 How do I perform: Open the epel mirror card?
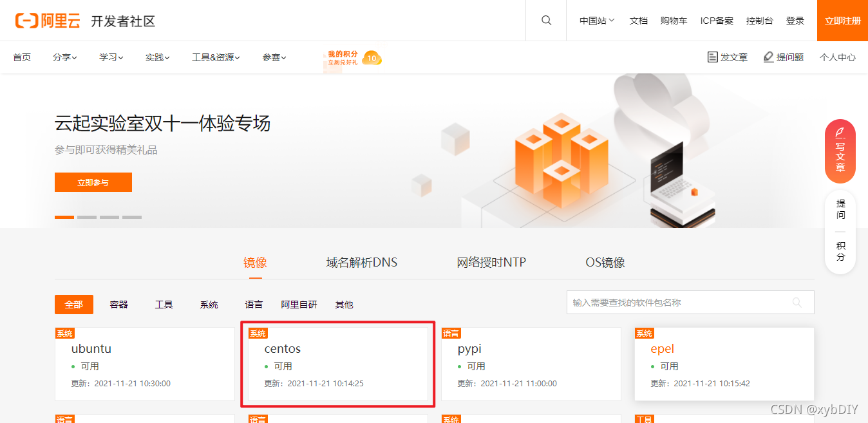pos(724,364)
